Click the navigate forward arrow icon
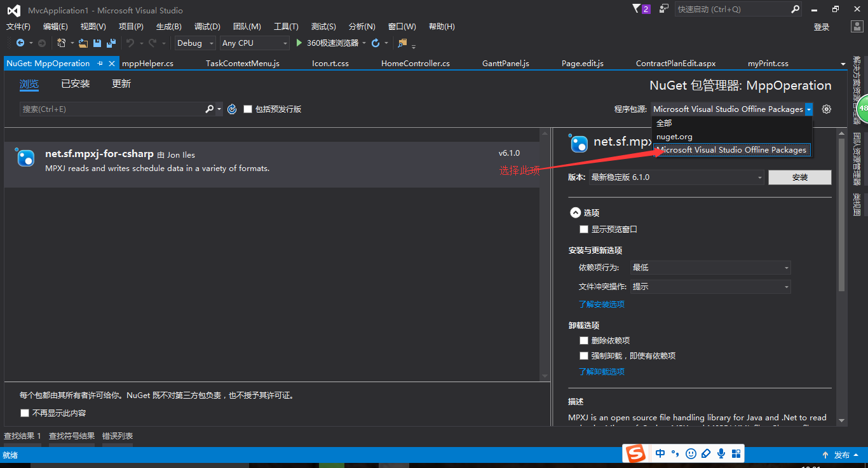The height and width of the screenshot is (468, 868). (x=42, y=43)
